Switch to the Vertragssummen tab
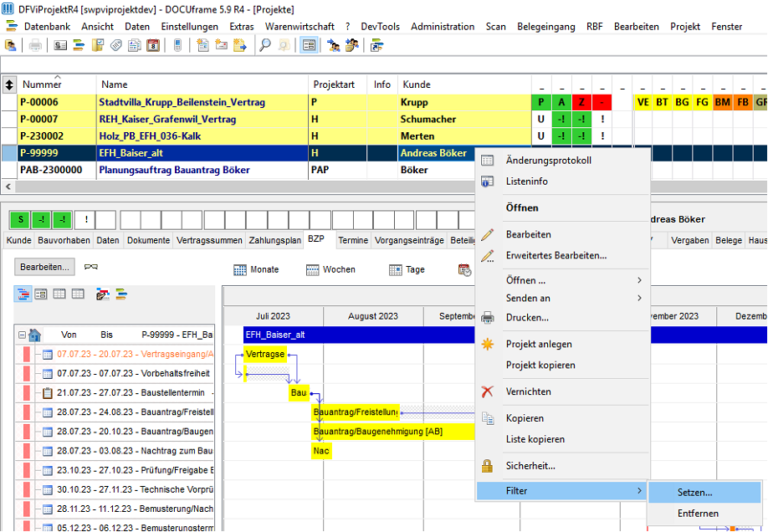 pos(209,241)
